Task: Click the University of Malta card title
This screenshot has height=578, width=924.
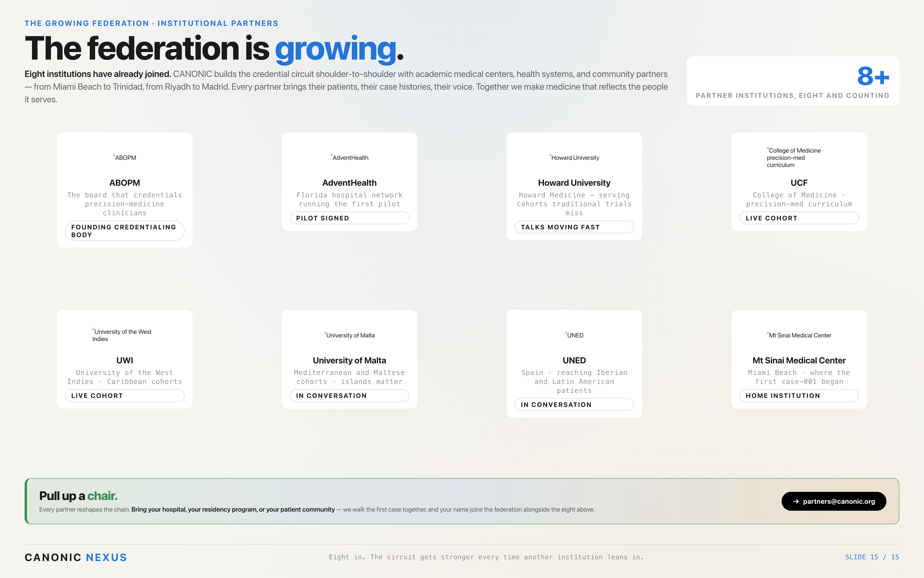Action: click(x=349, y=361)
